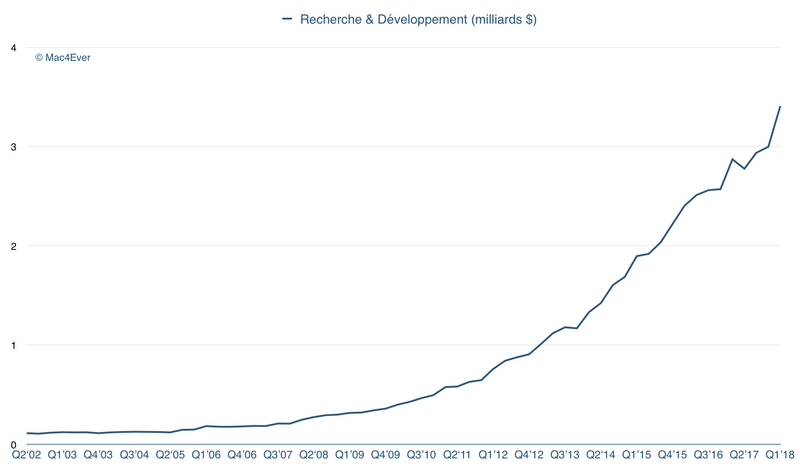Image resolution: width=800 pixels, height=467 pixels.
Task: Select the Q2'14 x-axis label
Action: click(601, 455)
